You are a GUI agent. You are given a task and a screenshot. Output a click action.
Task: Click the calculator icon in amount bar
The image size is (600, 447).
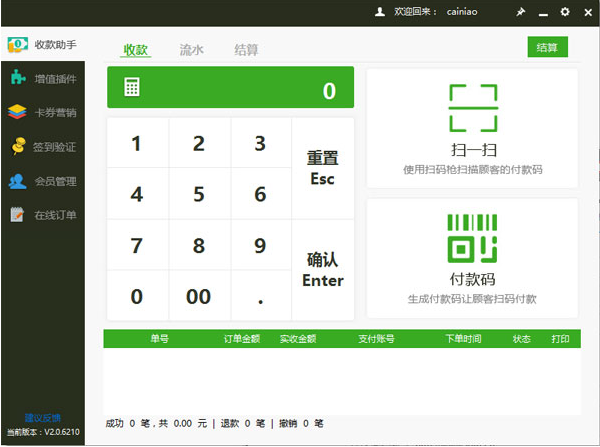(132, 87)
